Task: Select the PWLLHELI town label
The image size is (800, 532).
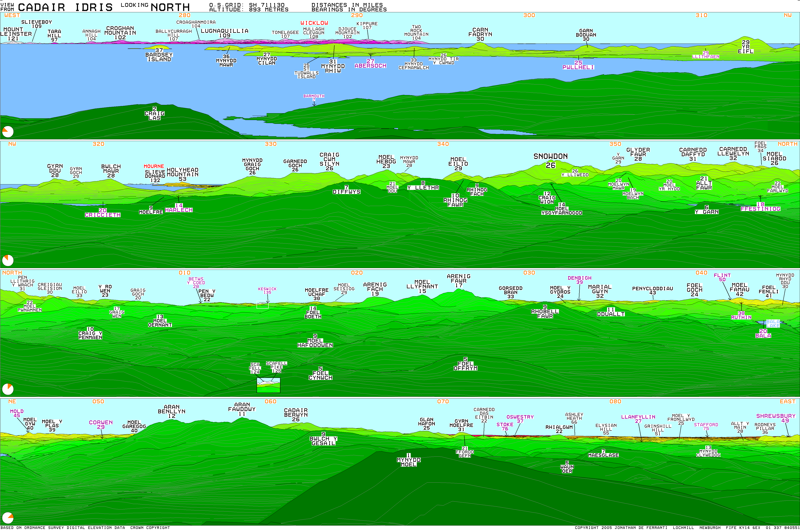Action: tap(578, 67)
